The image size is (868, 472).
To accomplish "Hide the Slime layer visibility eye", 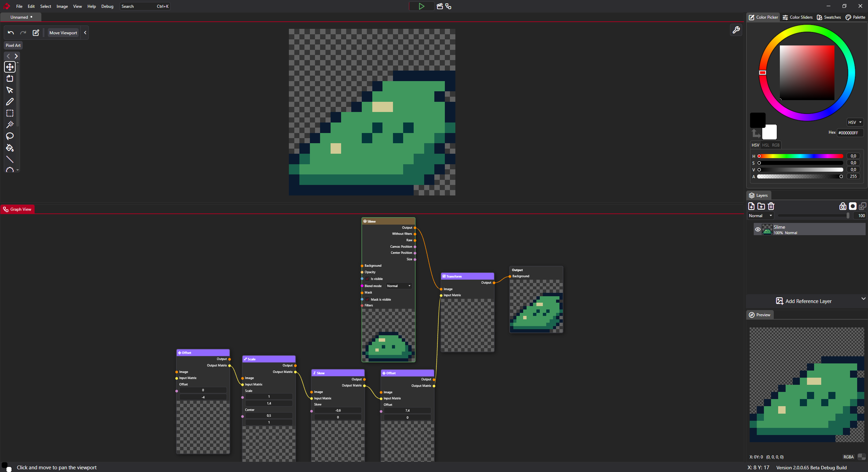I will coord(757,230).
